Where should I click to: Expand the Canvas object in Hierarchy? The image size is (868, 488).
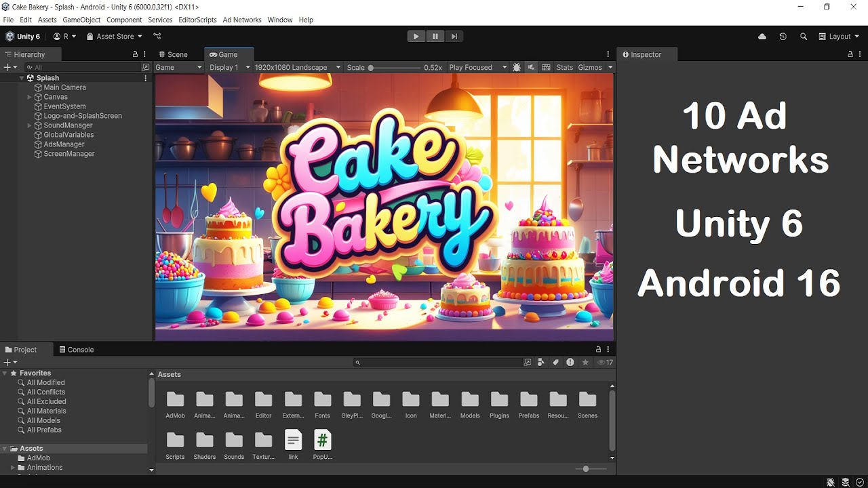point(29,97)
